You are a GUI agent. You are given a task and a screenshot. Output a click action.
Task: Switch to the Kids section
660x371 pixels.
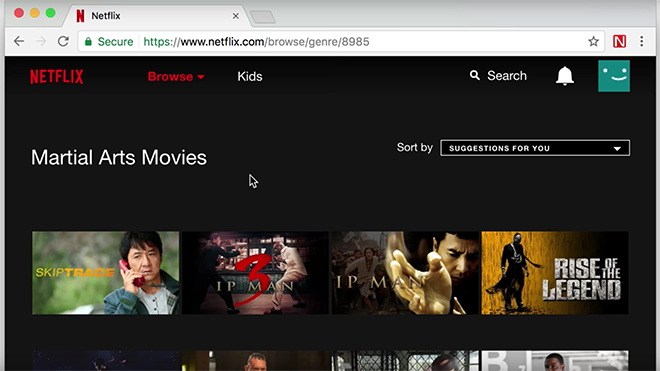pyautogui.click(x=250, y=76)
